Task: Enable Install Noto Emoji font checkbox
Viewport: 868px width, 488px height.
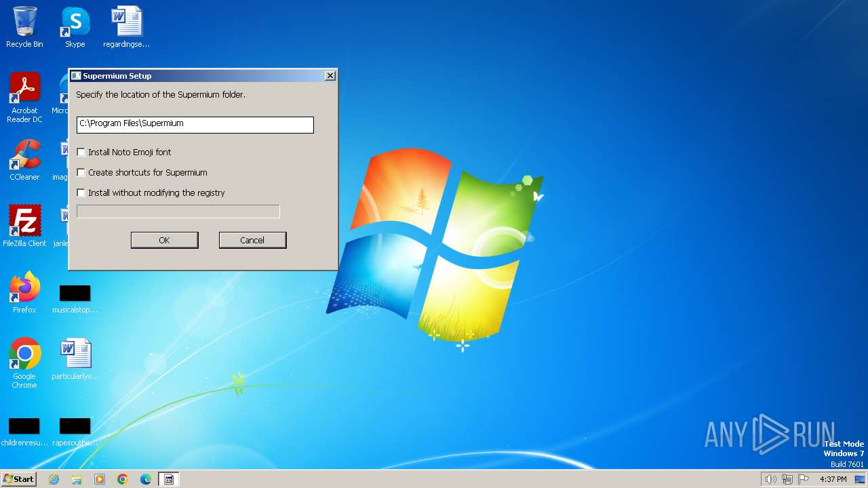Action: point(81,152)
